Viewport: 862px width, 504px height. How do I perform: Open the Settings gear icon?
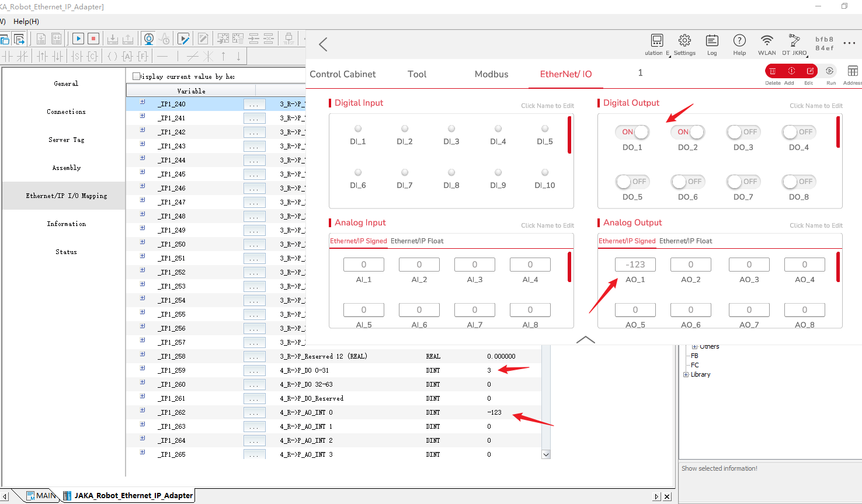(684, 41)
